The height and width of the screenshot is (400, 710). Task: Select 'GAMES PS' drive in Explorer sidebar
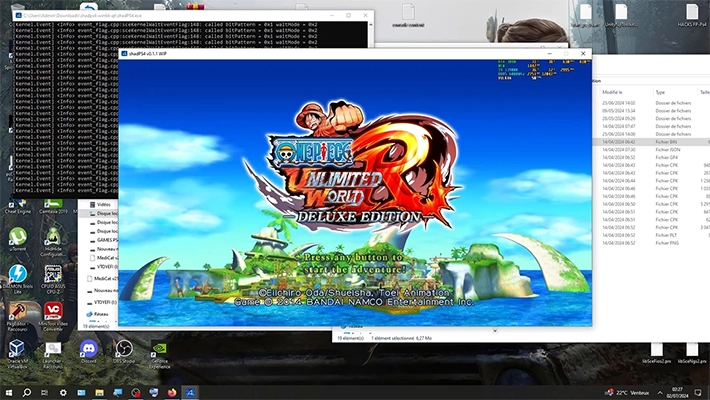point(103,240)
